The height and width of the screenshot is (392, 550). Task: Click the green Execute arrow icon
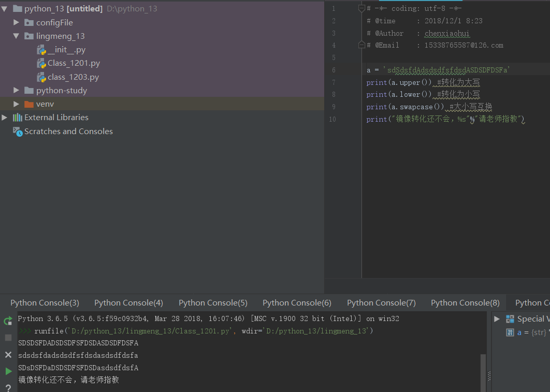tap(8, 371)
